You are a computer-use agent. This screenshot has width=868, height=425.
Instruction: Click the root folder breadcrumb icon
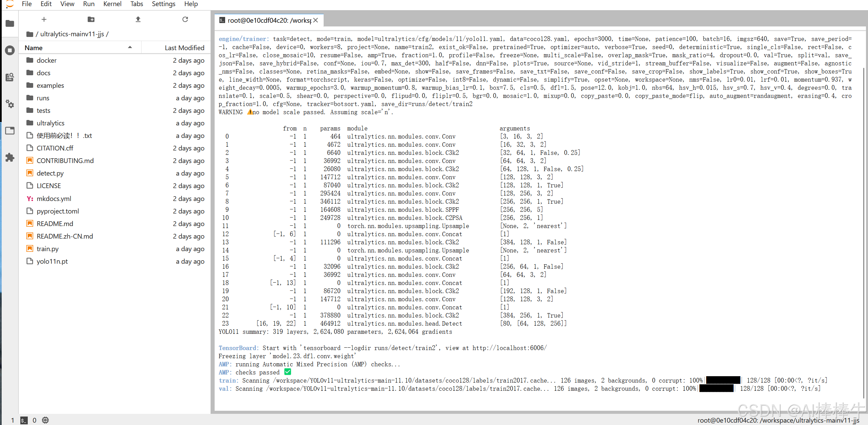(x=30, y=34)
